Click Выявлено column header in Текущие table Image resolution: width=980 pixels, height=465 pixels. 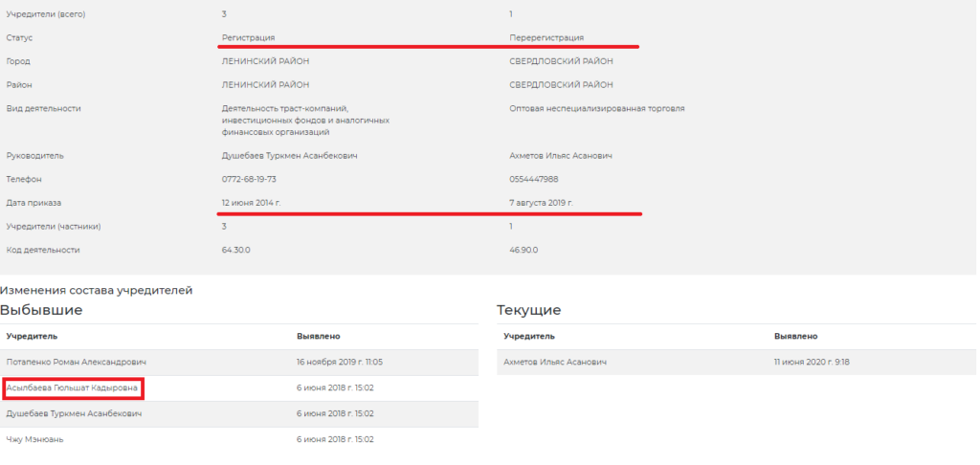point(795,337)
